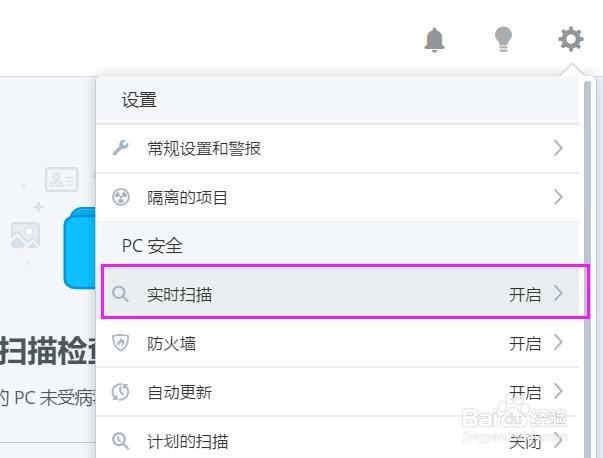Open the settings gear icon
The height and width of the screenshot is (458, 603).
[570, 40]
